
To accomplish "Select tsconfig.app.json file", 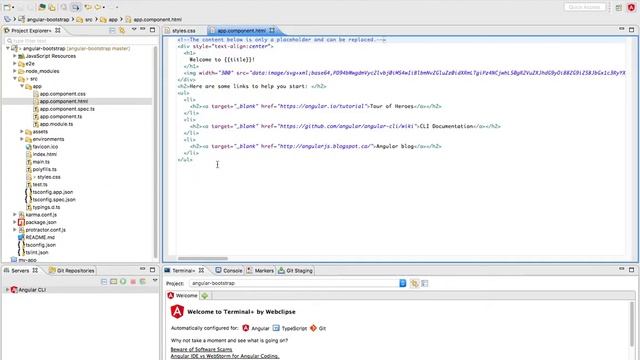I will [53, 192].
